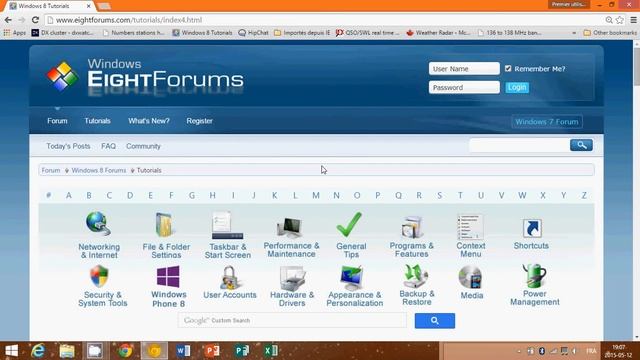Open the Apps bookmarks shortcut
Image resolution: width=640 pixels, height=360 pixels.
(15, 33)
